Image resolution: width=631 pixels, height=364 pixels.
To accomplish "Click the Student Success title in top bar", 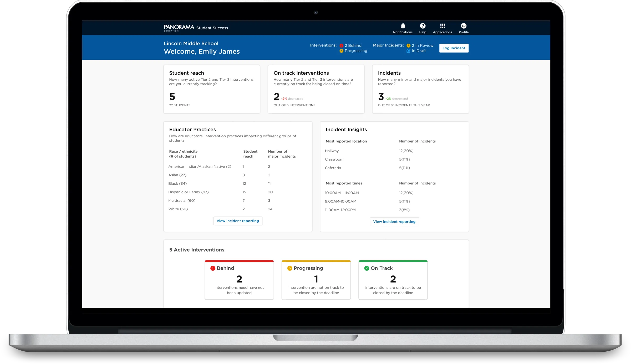I will (x=212, y=28).
